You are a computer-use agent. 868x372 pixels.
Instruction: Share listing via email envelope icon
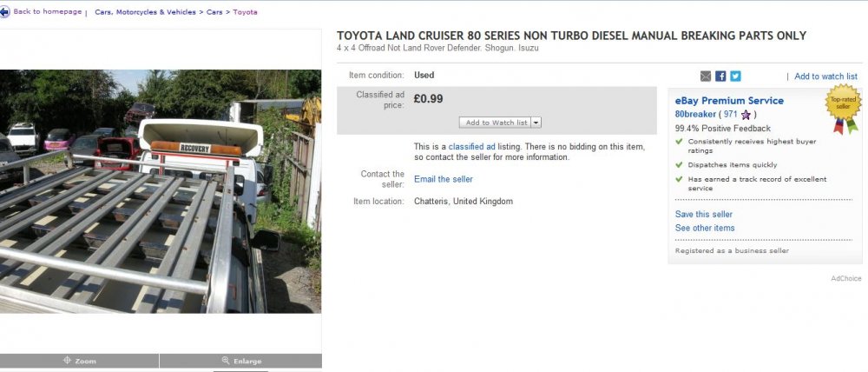tap(706, 76)
